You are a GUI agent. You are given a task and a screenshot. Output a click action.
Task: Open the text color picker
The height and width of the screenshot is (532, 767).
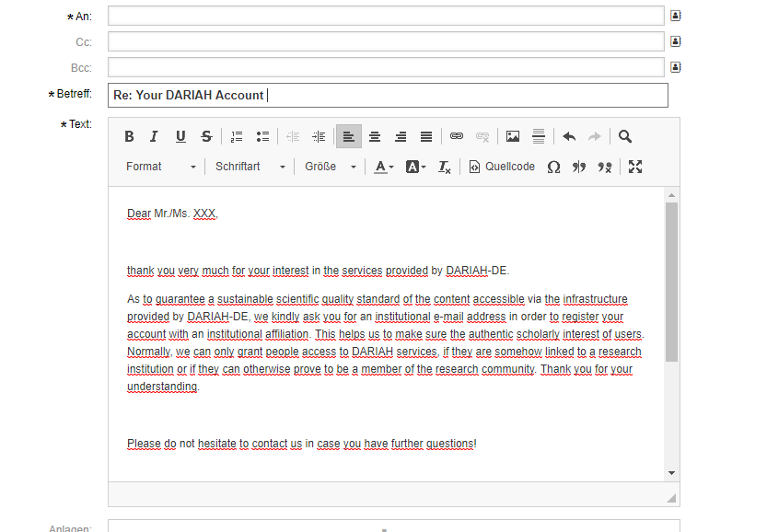point(384,167)
